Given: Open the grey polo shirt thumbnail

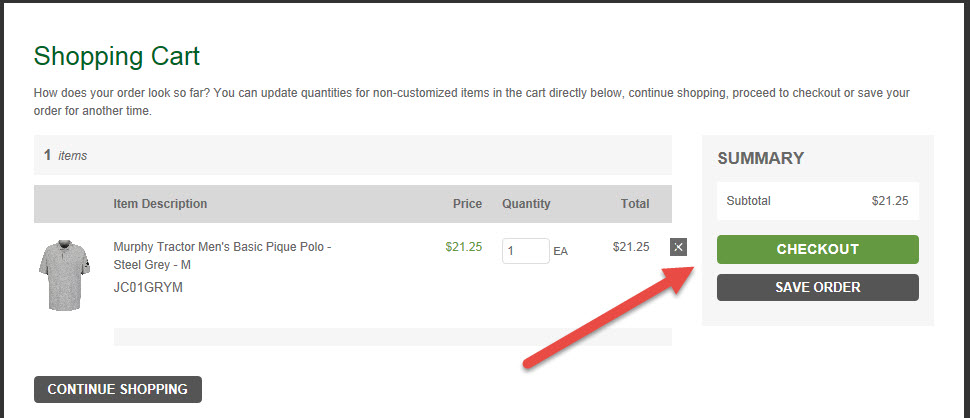Looking at the screenshot, I should tap(63, 274).
